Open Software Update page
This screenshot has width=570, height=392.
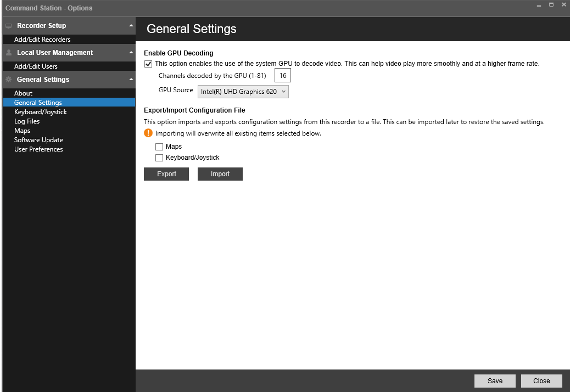click(38, 140)
